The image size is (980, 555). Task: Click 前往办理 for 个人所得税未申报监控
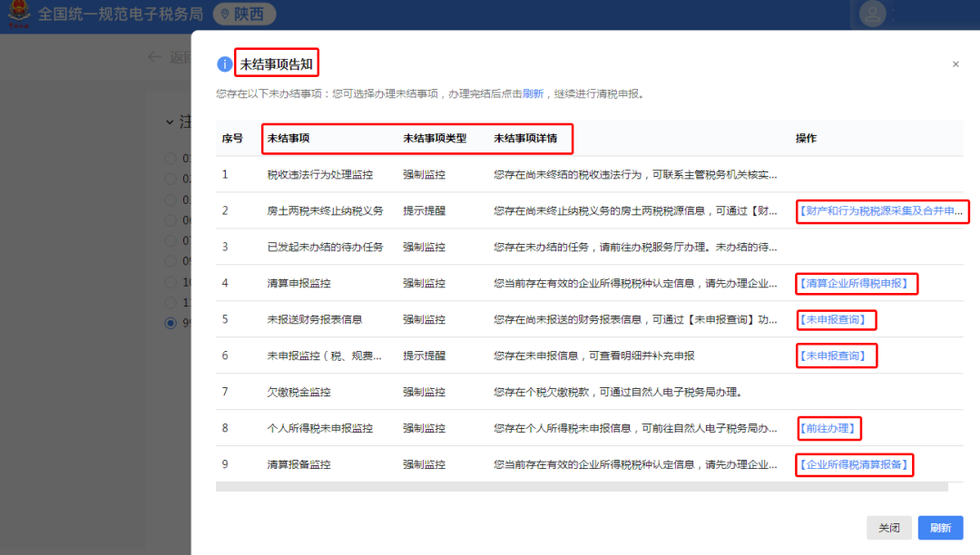pos(828,428)
